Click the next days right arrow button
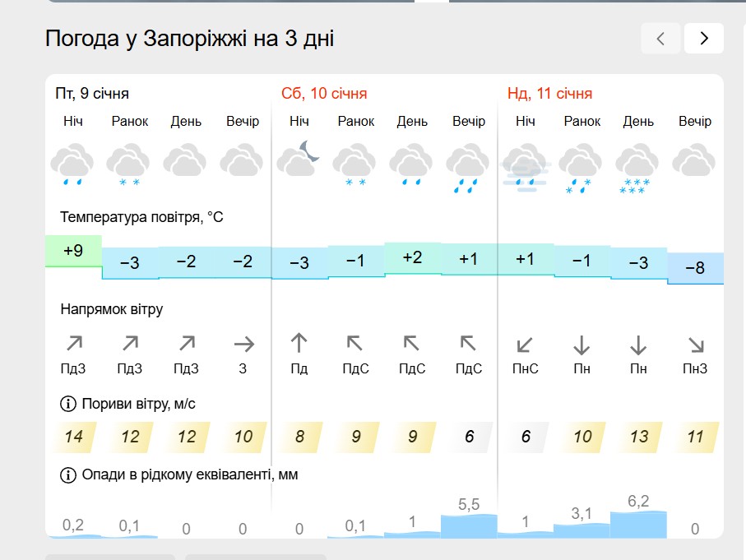 tap(703, 38)
